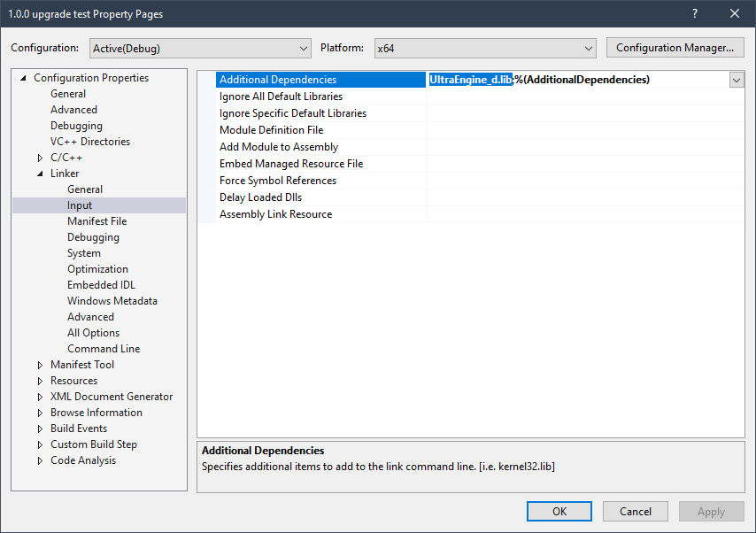Click the Configuration Manager button
This screenshot has width=756, height=533.
(675, 48)
